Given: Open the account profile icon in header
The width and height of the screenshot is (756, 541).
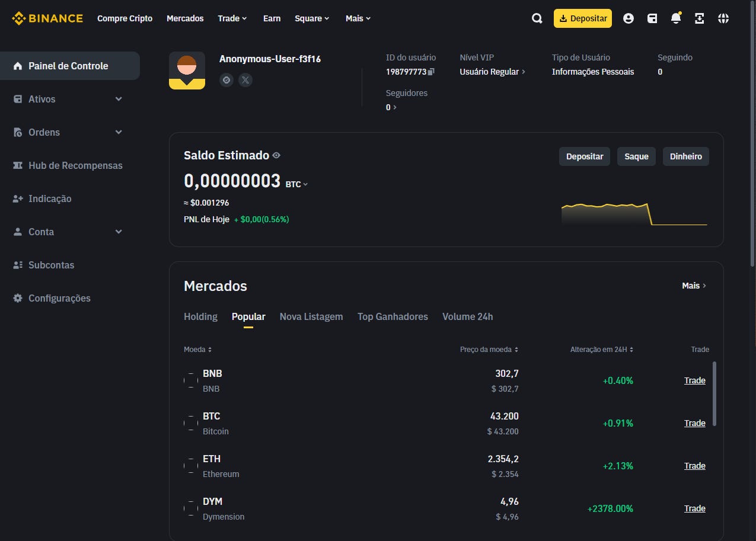Looking at the screenshot, I should (629, 18).
